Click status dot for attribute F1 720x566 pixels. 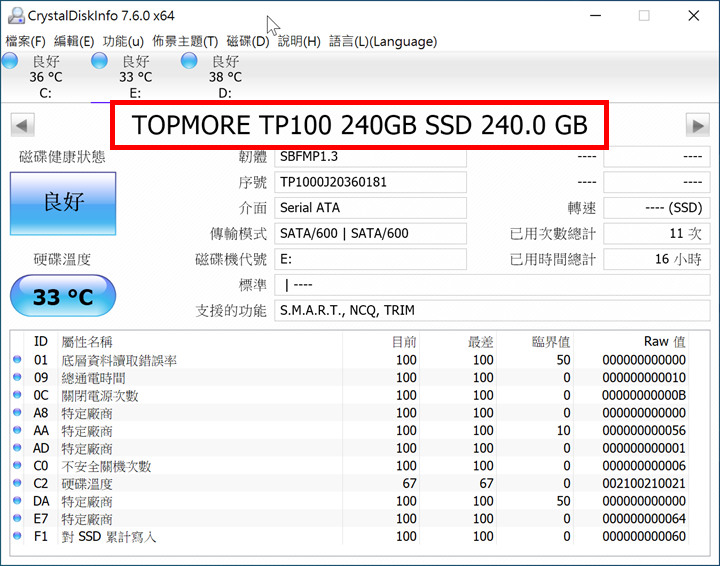click(x=17, y=535)
